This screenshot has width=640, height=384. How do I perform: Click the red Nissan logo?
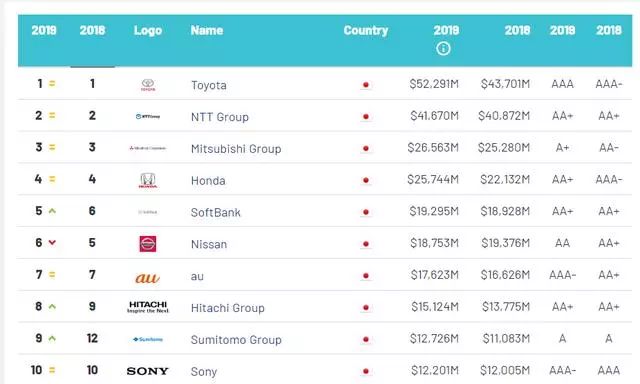click(x=148, y=244)
